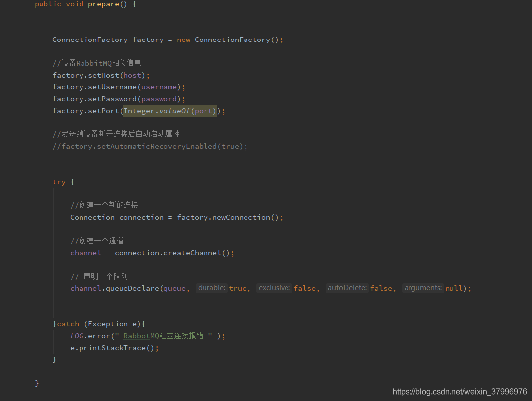Click e.printStackTrace() line

pos(114,348)
